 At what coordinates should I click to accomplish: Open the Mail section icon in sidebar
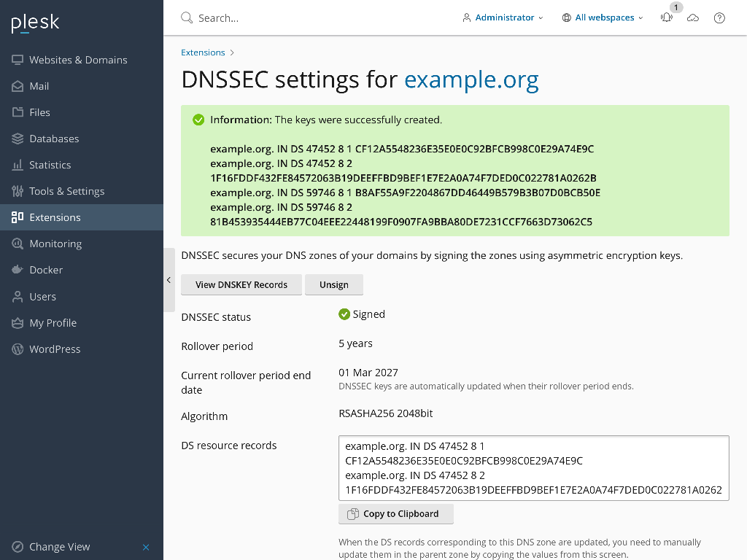pos(16,86)
